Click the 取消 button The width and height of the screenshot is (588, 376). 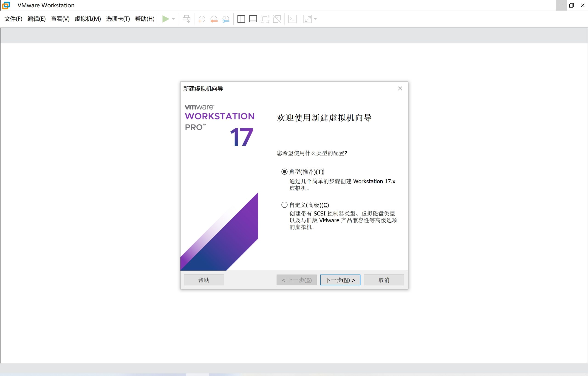384,280
